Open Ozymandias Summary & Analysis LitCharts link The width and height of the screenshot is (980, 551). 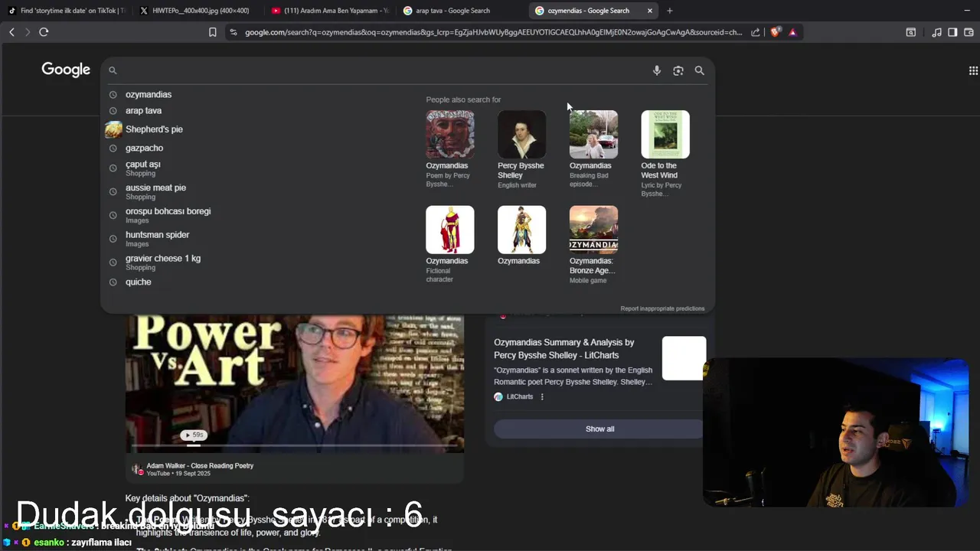pyautogui.click(x=564, y=349)
